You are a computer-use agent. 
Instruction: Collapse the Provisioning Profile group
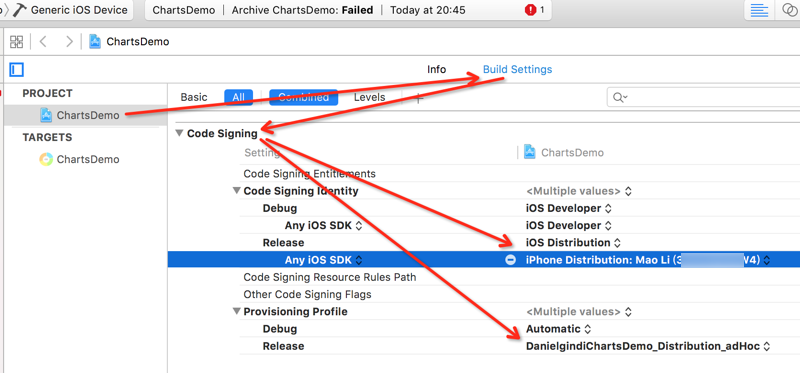(236, 311)
